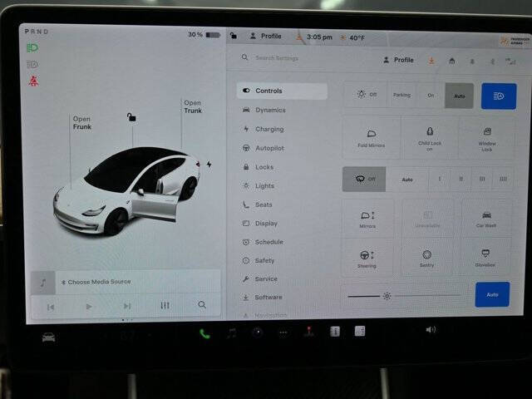This screenshot has height=399, width=532.
Task: Open the Seats menu item
Action: tap(258, 204)
